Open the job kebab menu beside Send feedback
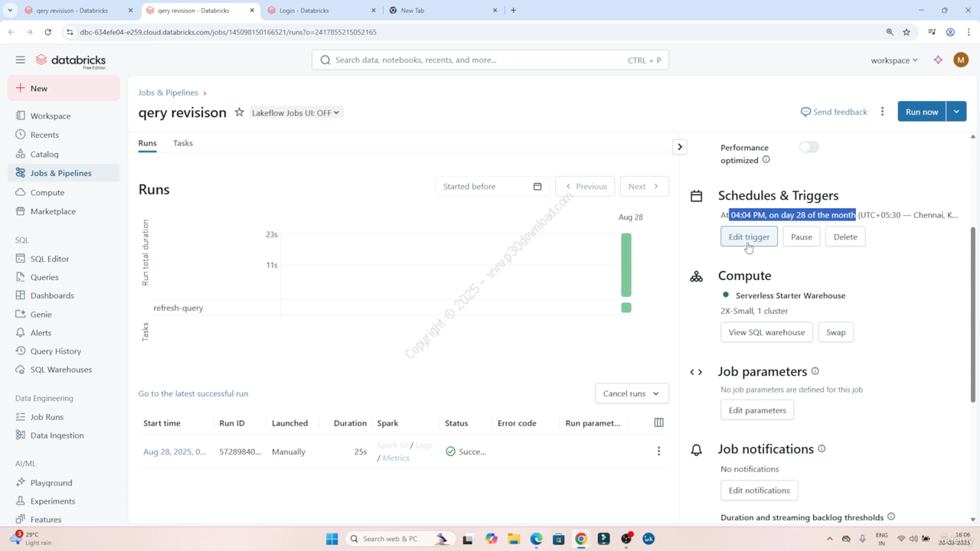Image resolution: width=980 pixels, height=551 pixels. 882,112
